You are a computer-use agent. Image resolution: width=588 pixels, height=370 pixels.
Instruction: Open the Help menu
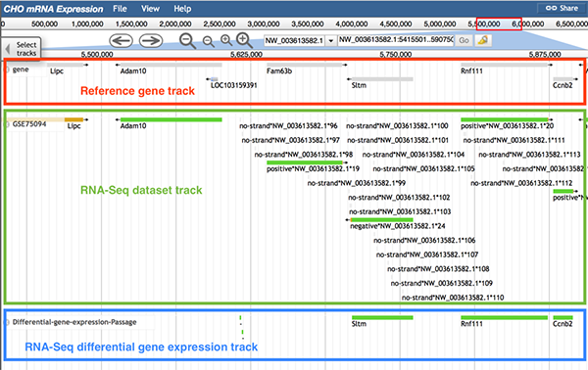coord(182,9)
